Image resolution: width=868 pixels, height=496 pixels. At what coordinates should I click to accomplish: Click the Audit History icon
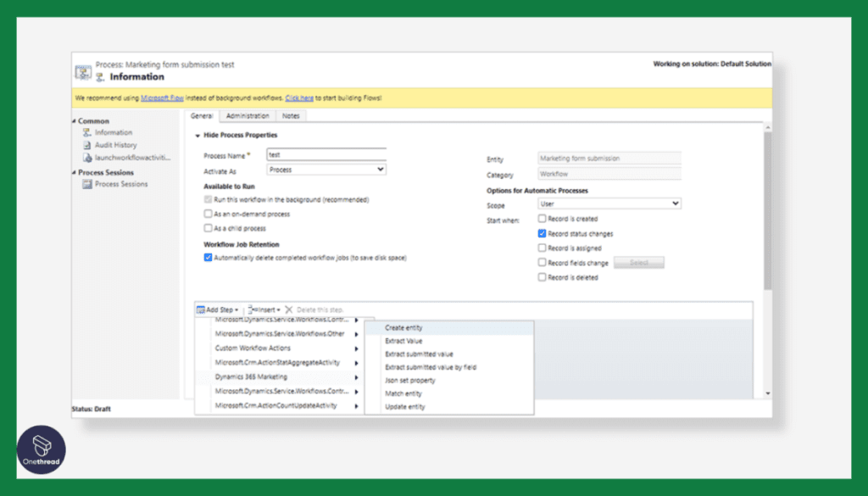87,145
